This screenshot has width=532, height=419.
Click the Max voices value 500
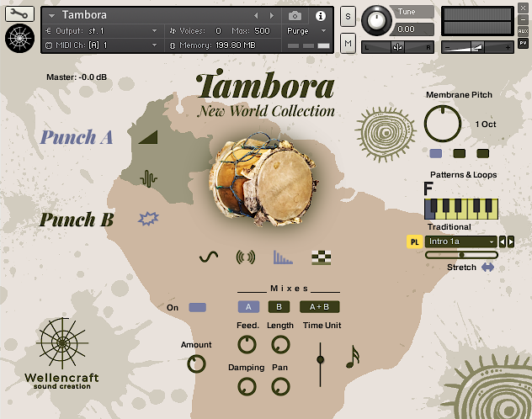tap(262, 31)
